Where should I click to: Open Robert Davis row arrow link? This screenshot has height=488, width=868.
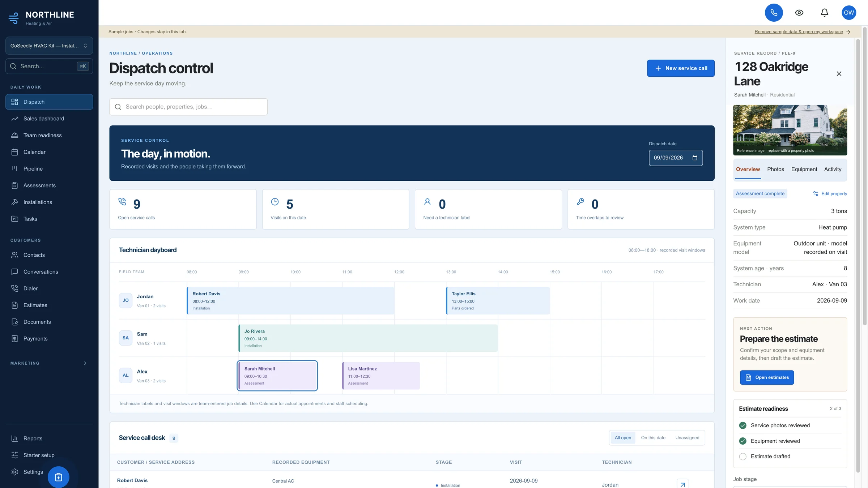682,484
